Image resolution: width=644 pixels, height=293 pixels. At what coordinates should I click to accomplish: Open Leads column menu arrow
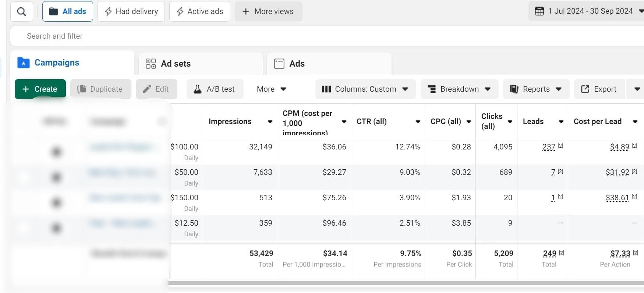coord(561,122)
